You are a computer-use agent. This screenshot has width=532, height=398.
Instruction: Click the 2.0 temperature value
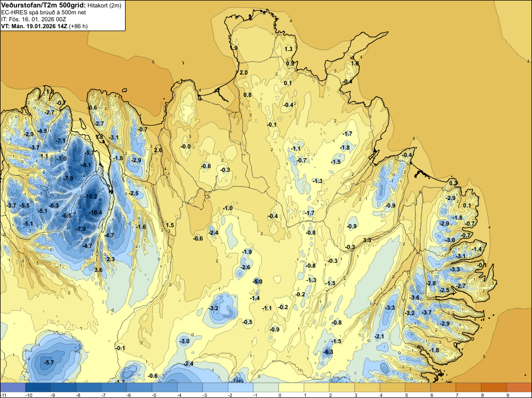pos(244,72)
